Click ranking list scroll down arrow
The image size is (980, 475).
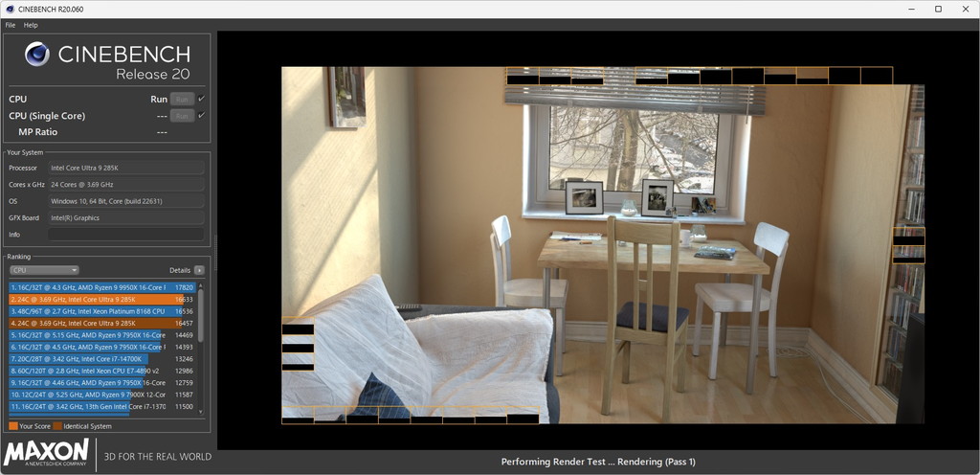201,411
